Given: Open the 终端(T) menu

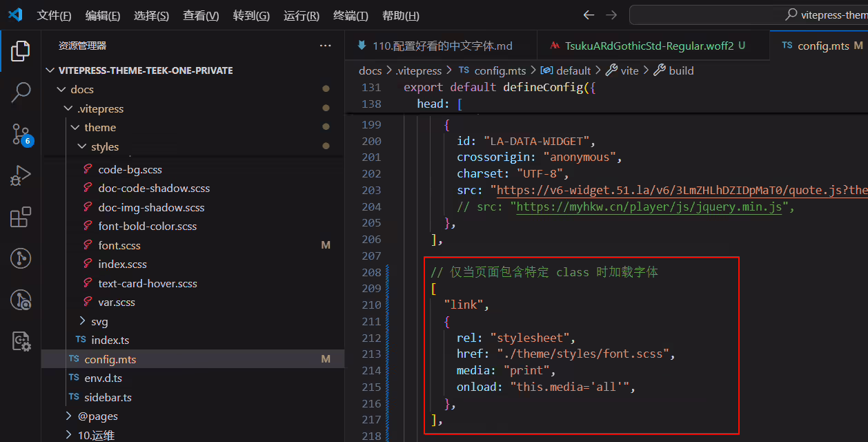Looking at the screenshot, I should click(x=351, y=16).
